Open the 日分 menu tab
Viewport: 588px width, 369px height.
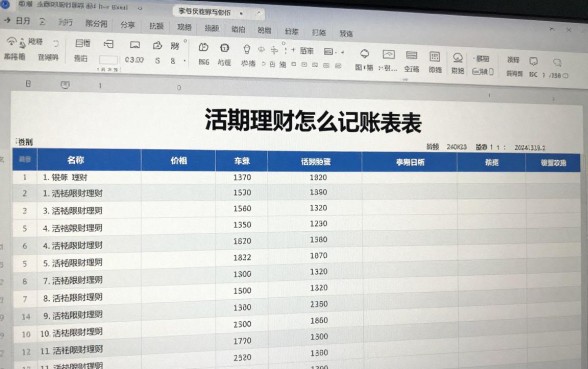[23, 21]
